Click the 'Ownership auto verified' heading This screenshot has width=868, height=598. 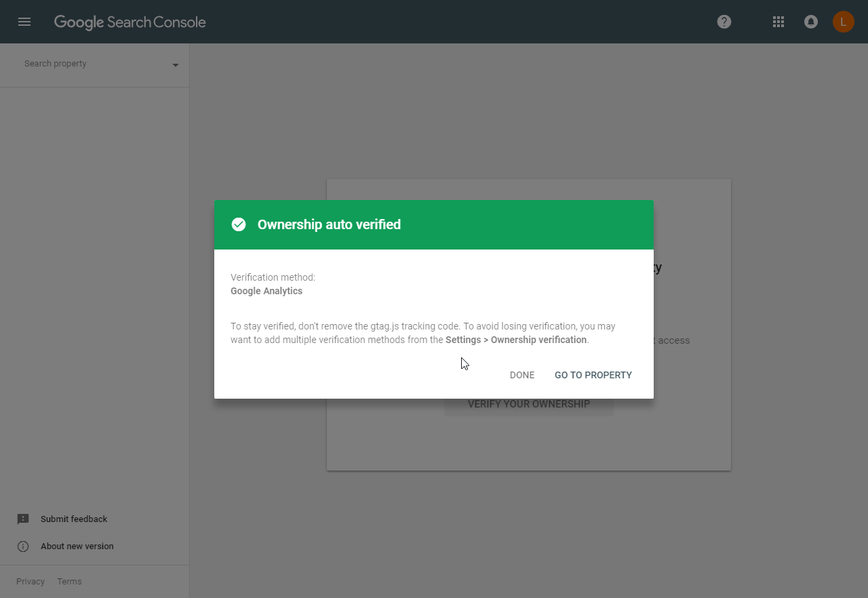pos(329,224)
